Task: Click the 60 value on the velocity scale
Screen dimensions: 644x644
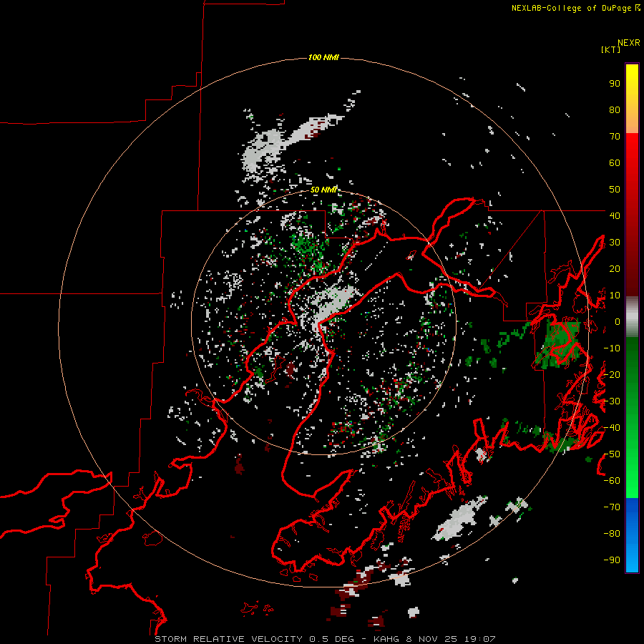Action: (x=615, y=163)
